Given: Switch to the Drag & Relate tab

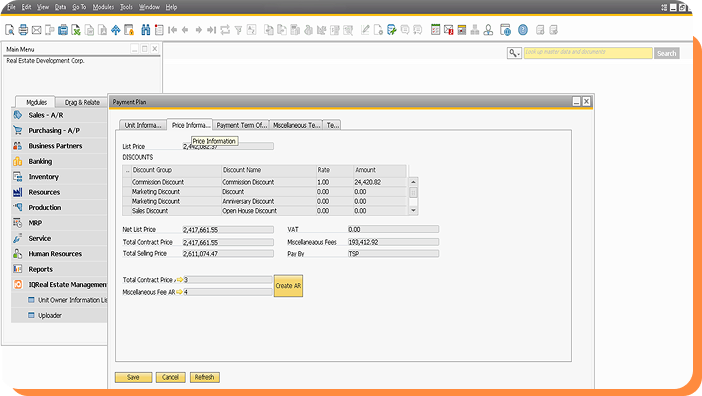Looking at the screenshot, I should (82, 102).
